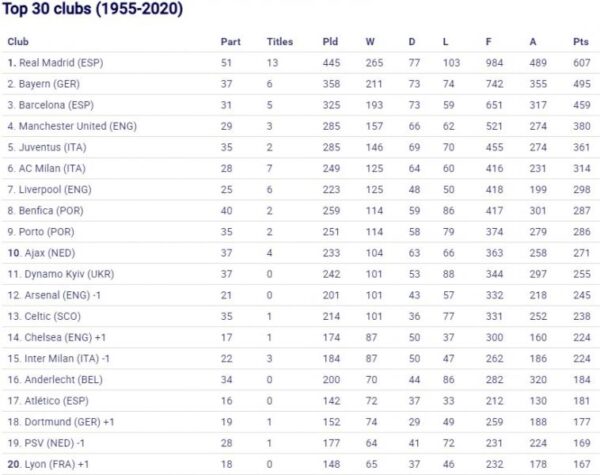
Task: Select the AC Milan (ITA) row name
Action: 53,169
